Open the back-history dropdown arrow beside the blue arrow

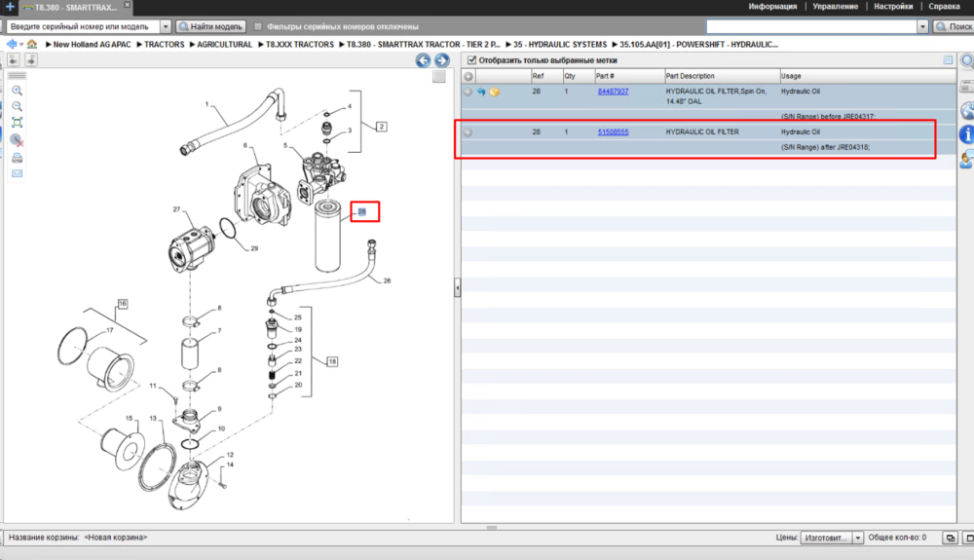coord(21,45)
